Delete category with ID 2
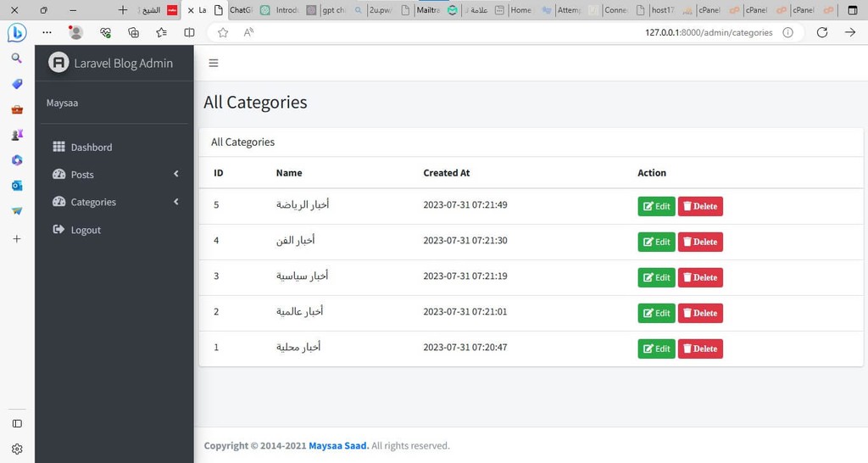This screenshot has height=463, width=868. tap(700, 313)
